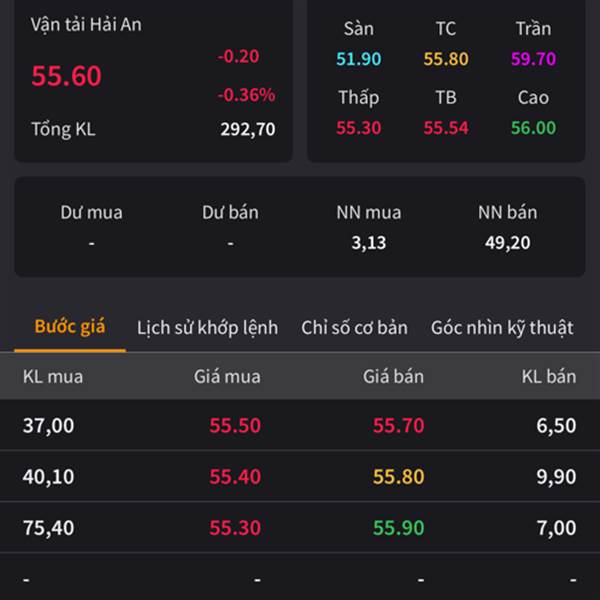The width and height of the screenshot is (600, 600).
Task: Click the buy volume 40,10
Action: click(x=48, y=477)
